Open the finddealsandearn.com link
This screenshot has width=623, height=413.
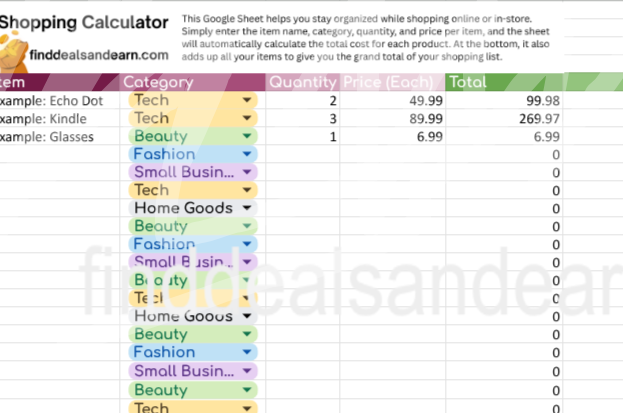coord(98,56)
